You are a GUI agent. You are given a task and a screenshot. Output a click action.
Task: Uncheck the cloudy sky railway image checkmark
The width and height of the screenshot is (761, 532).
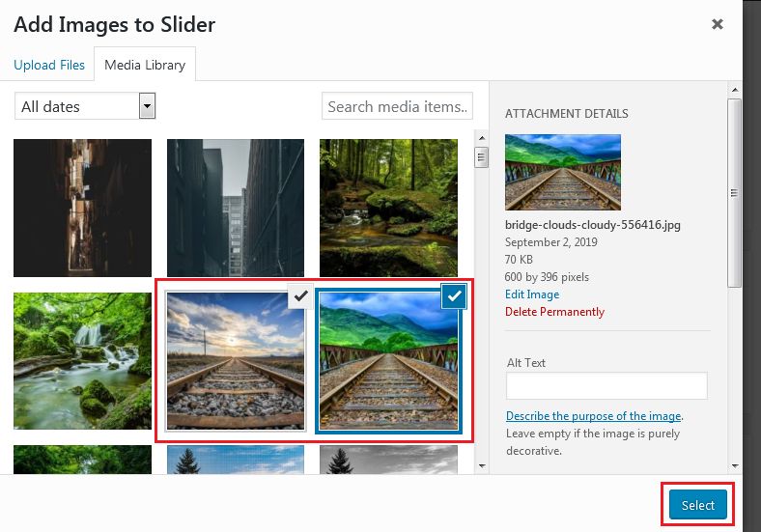[300, 297]
